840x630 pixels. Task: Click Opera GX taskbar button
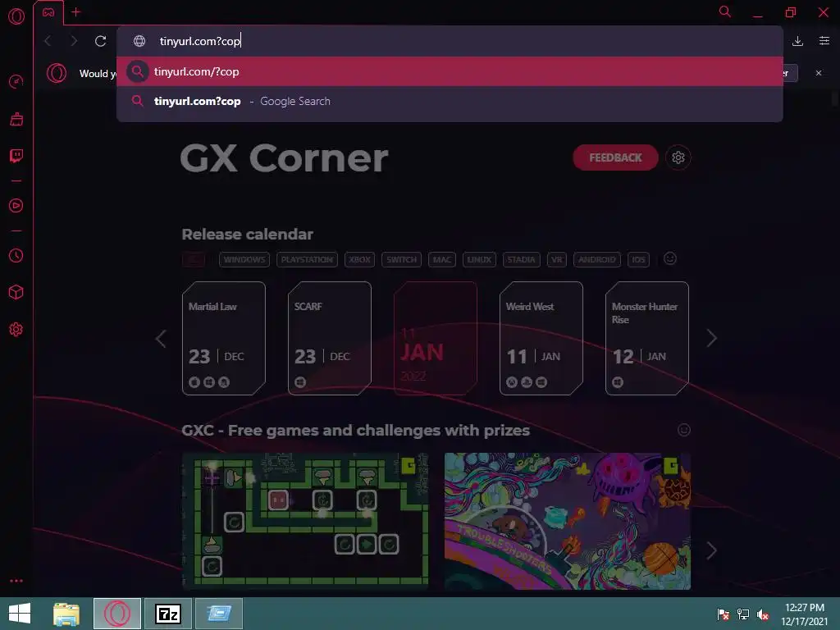[117, 614]
